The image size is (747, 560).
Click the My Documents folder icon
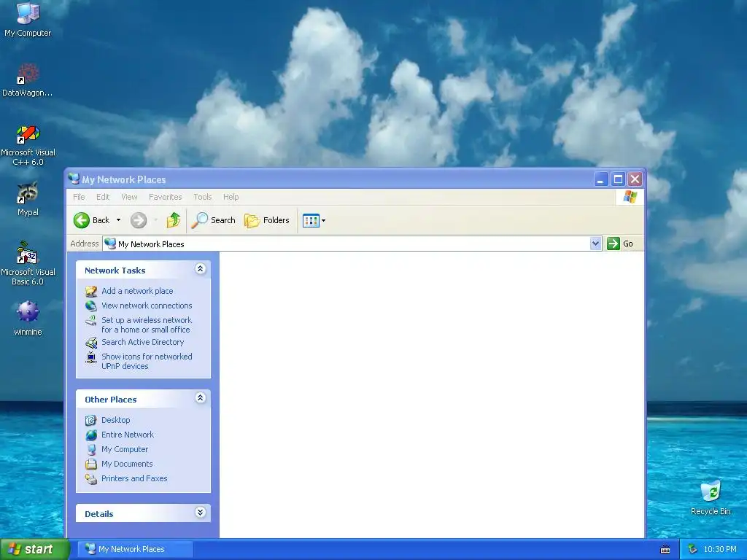(91, 464)
